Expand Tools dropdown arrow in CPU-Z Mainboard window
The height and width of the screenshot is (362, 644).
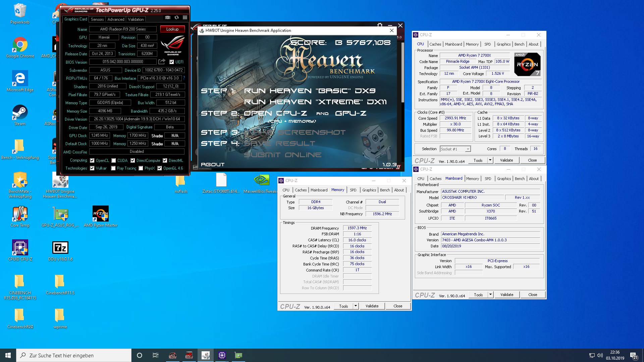coord(490,295)
